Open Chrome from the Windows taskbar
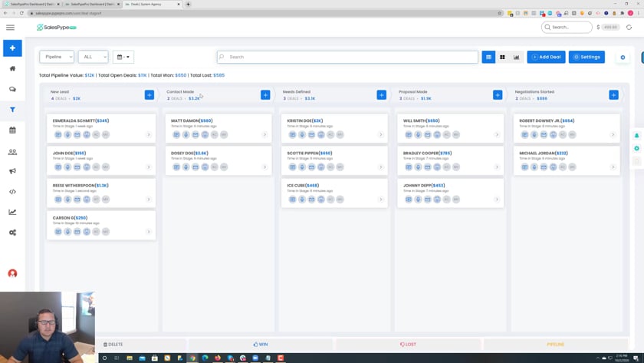Screen dimensions: 644x363 [x=192, y=358]
